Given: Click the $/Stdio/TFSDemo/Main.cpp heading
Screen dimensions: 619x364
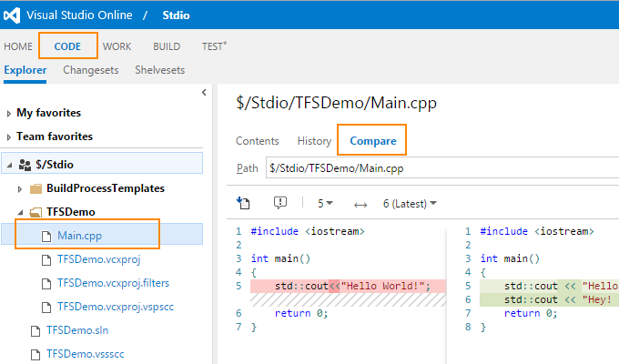Looking at the screenshot, I should [x=336, y=103].
